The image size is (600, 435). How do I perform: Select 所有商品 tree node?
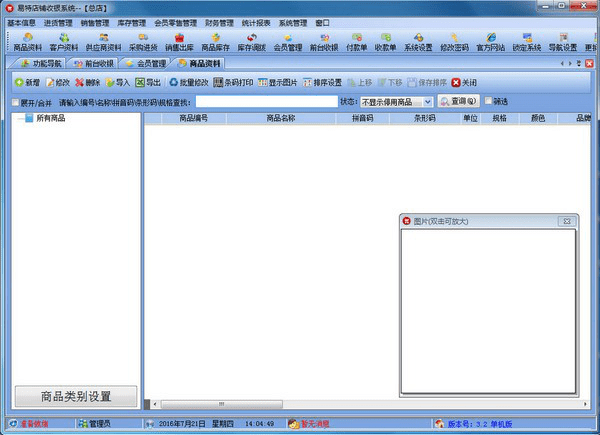(x=51, y=118)
